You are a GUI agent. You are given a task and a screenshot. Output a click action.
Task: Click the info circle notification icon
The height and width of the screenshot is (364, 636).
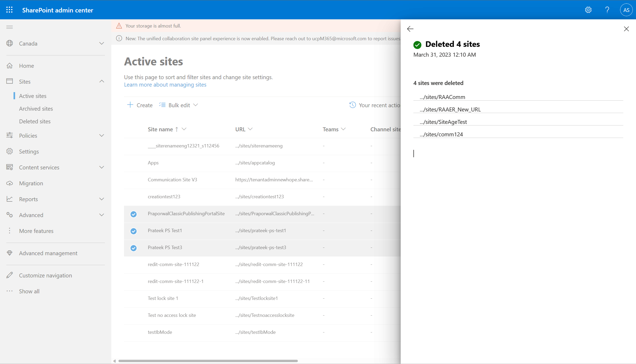118,38
